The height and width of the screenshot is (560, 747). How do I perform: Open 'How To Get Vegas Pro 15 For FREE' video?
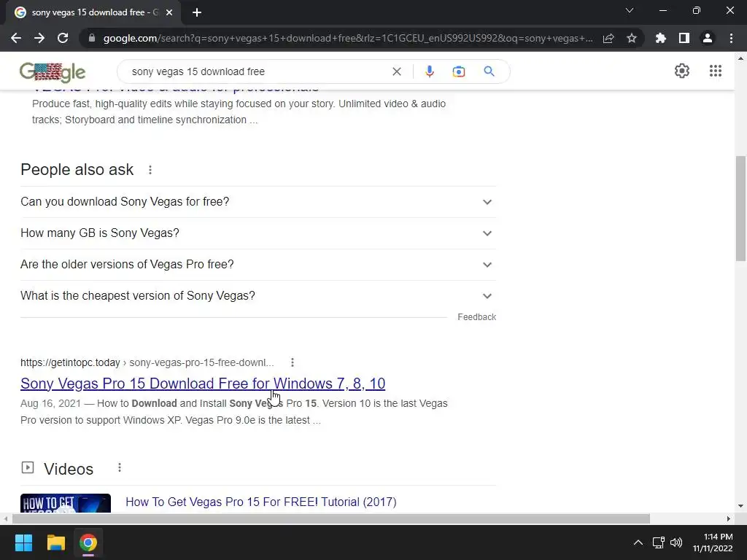click(x=261, y=502)
